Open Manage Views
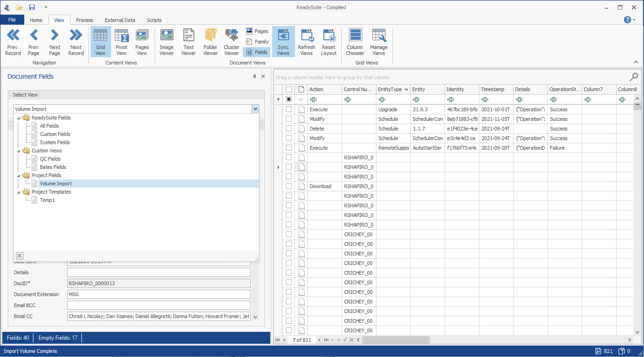Screen dimensions: 644x357 [379, 42]
